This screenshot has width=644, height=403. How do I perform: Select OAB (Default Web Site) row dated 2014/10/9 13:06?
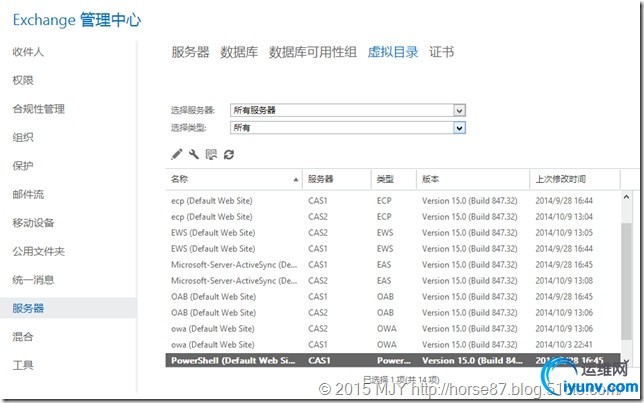393,313
